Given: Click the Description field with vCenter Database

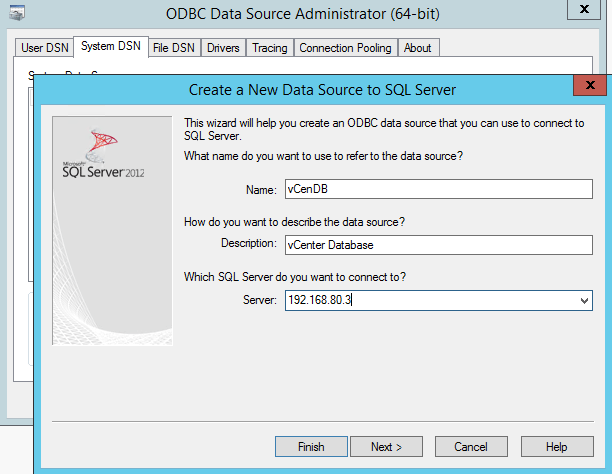Looking at the screenshot, I should (439, 245).
